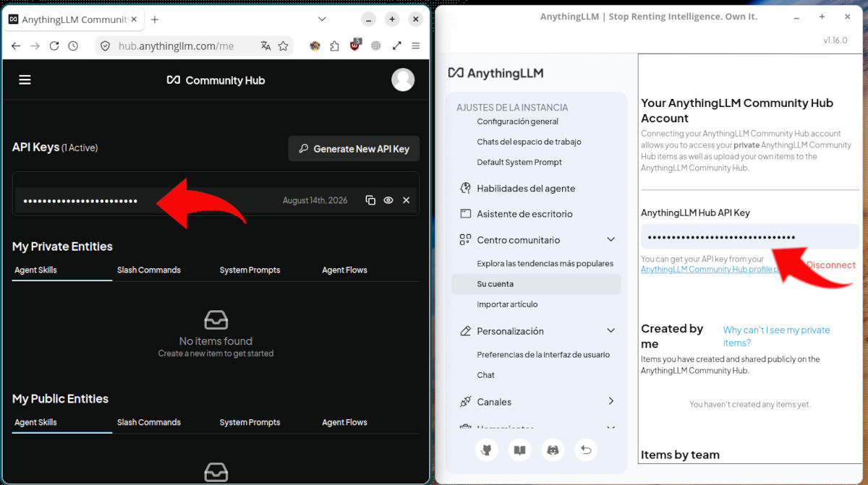Click the diagonal expand arrows toolbar icon
868x485 pixels.
(x=396, y=46)
